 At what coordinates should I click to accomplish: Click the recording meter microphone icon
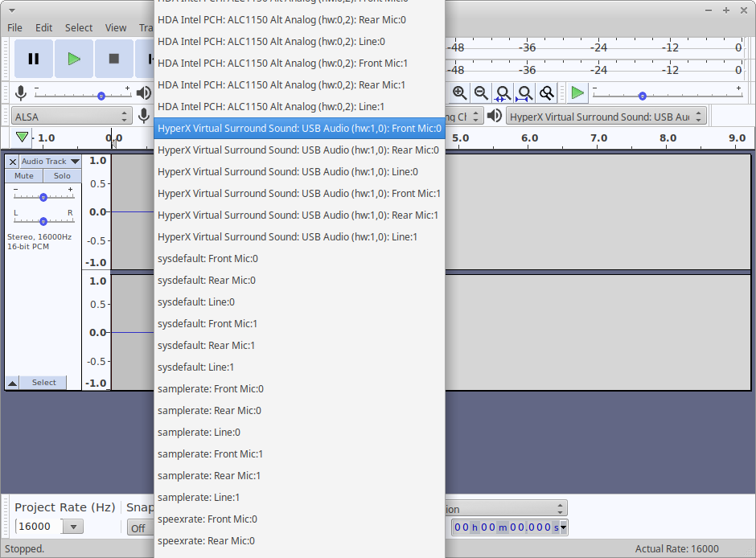click(21, 92)
